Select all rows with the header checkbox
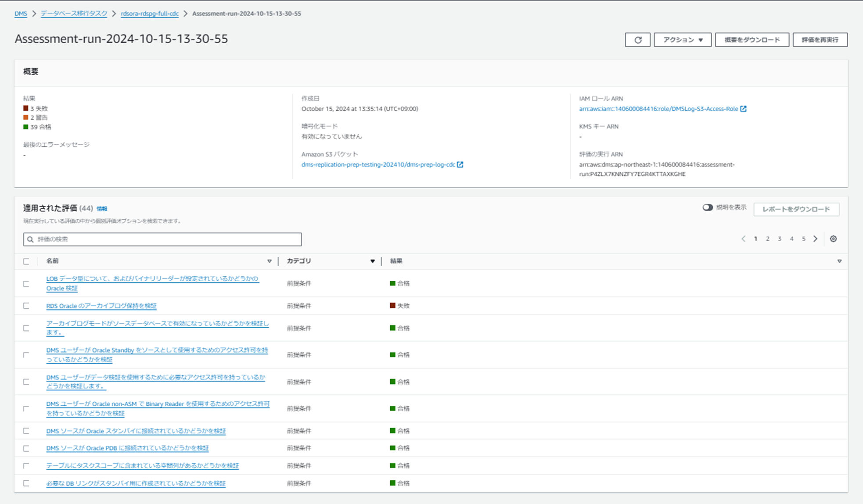This screenshot has width=863, height=504. click(26, 261)
